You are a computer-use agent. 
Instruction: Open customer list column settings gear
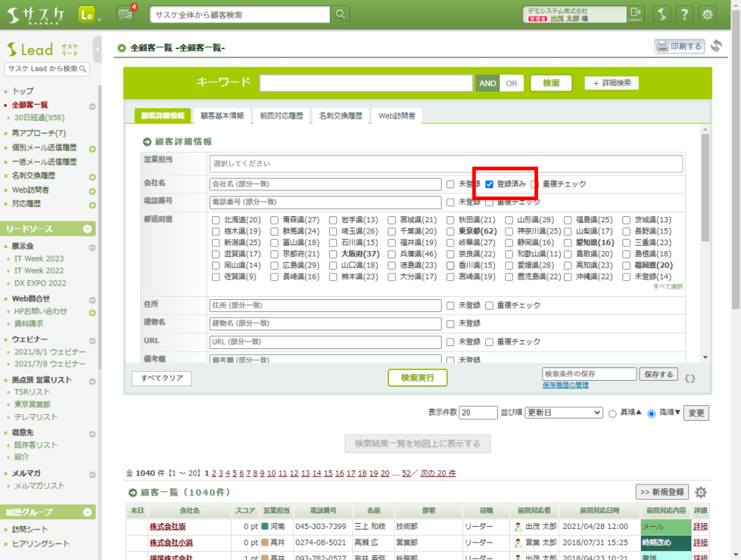coord(700,493)
